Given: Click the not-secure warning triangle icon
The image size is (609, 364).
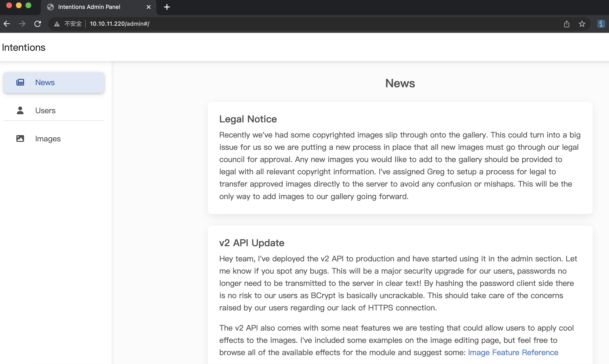Looking at the screenshot, I should (x=57, y=24).
